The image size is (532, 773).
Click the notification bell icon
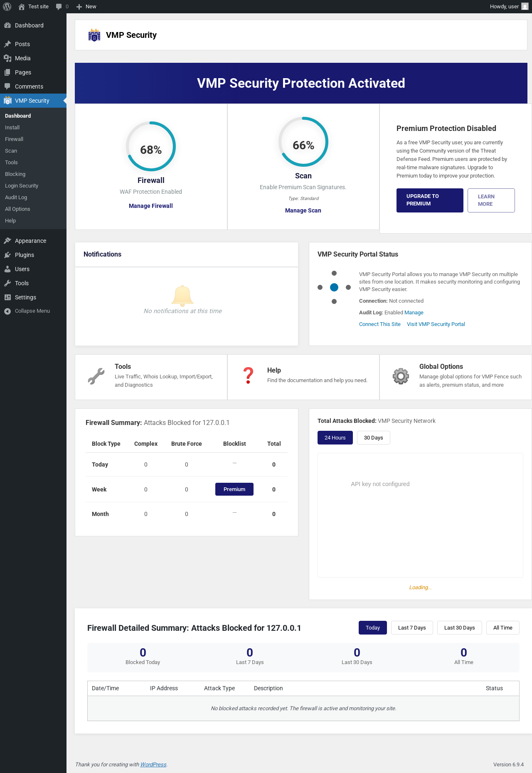[x=182, y=296]
